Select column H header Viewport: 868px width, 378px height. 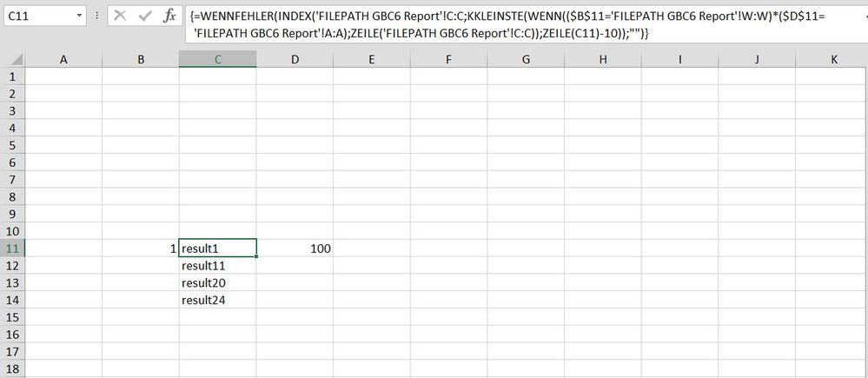[602, 59]
